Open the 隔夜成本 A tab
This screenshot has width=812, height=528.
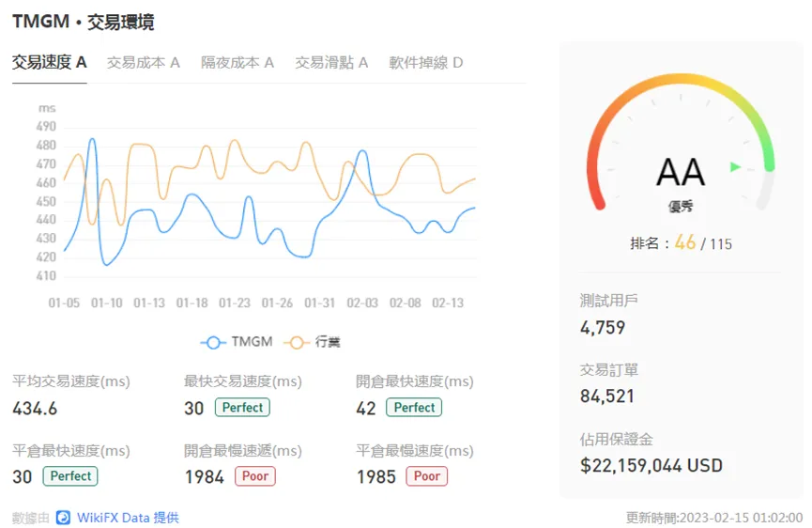click(x=237, y=63)
